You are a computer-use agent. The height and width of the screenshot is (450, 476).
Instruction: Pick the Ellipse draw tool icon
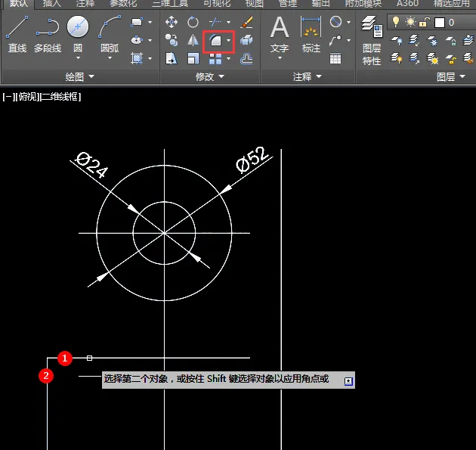click(137, 40)
